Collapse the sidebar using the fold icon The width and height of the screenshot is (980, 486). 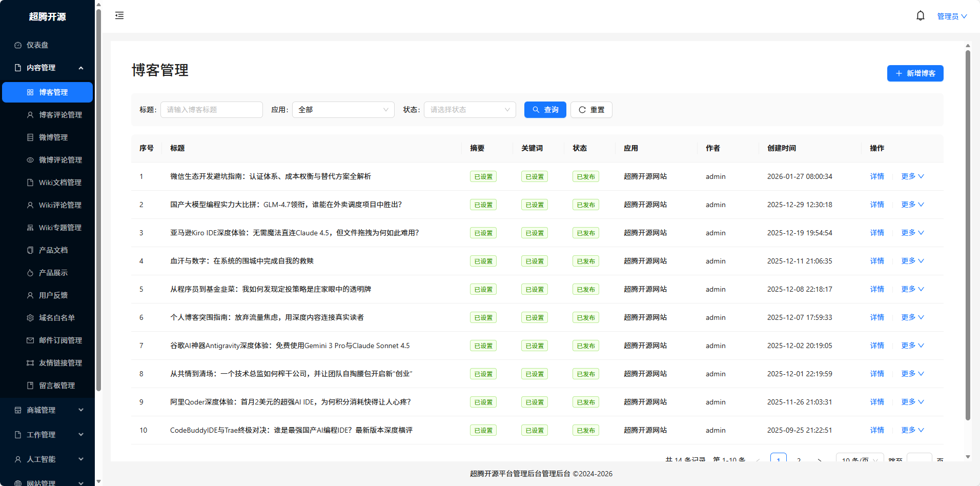pos(119,15)
